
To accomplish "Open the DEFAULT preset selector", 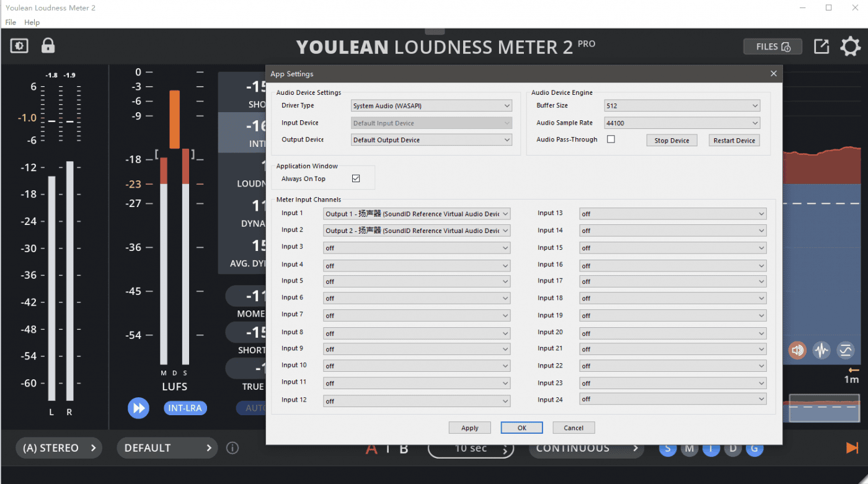I will tap(167, 447).
